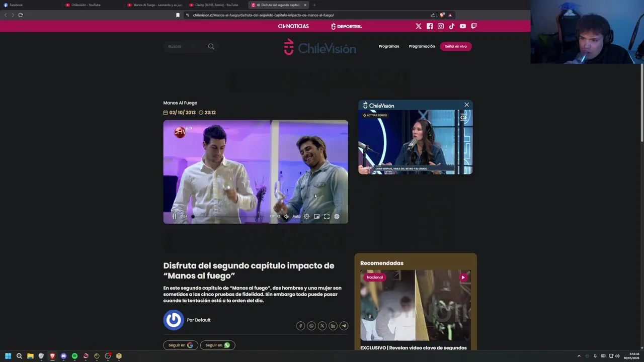This screenshot has height=362, width=644.
Task: Share article on X
Action: [x=322, y=326]
